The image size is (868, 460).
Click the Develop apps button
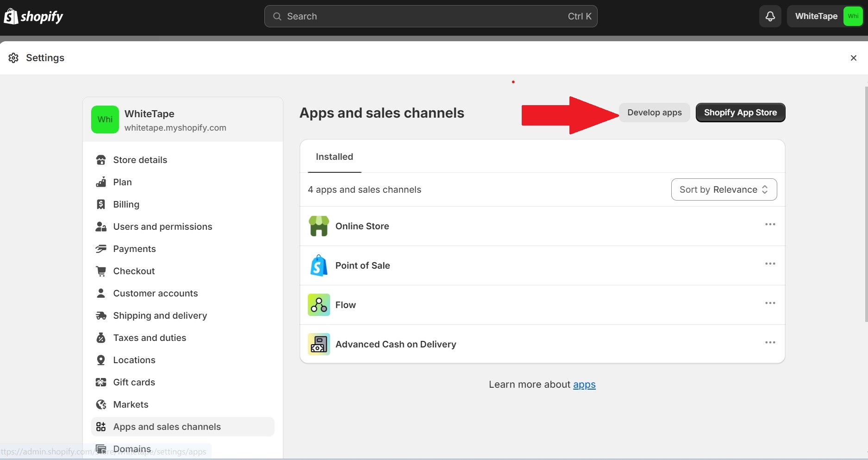[654, 113]
